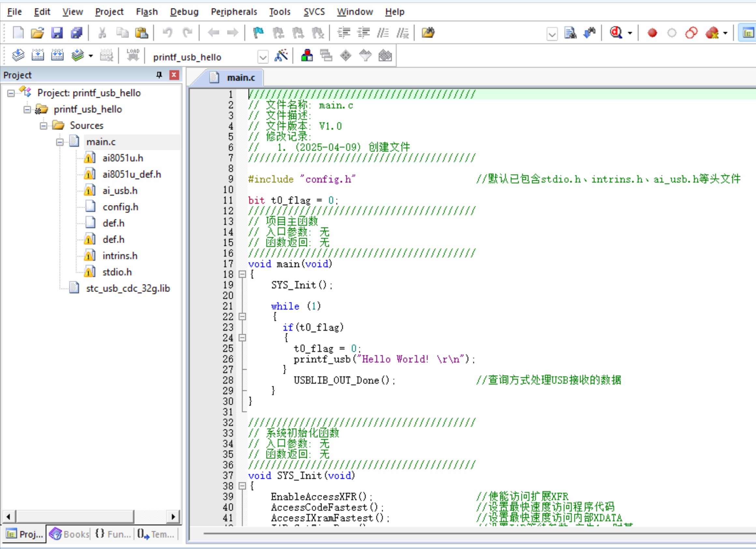Open the Flash menu
Screen dimensions: 756x549
pyautogui.click(x=147, y=12)
